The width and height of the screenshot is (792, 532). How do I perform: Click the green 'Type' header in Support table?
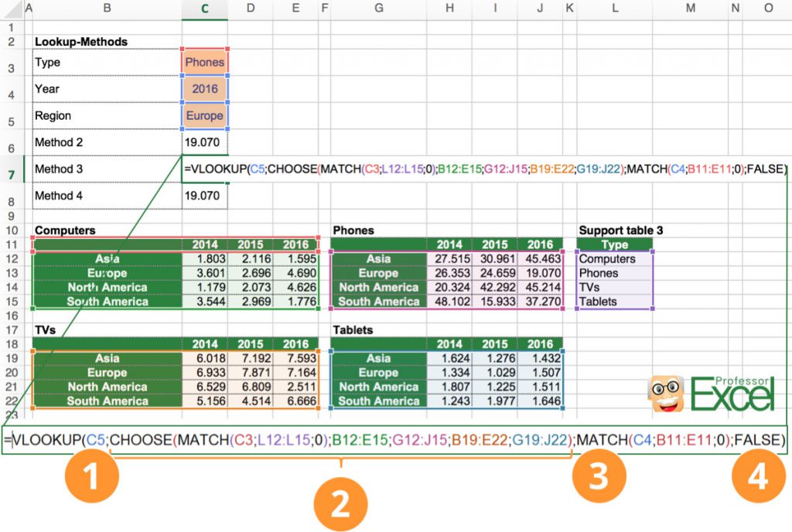click(x=615, y=245)
